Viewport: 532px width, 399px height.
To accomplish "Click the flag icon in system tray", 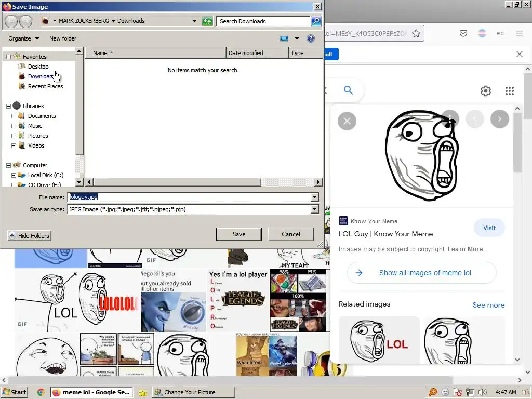I will pyautogui.click(x=457, y=392).
